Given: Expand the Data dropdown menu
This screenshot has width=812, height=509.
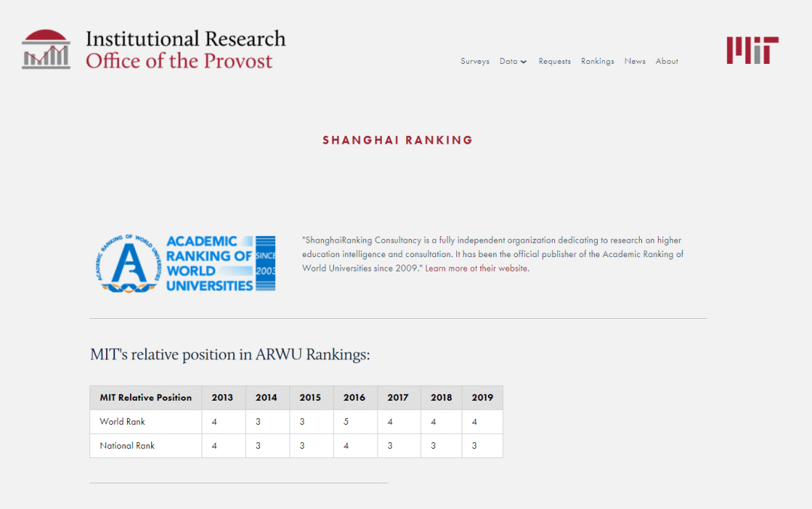Looking at the screenshot, I should pos(513,61).
